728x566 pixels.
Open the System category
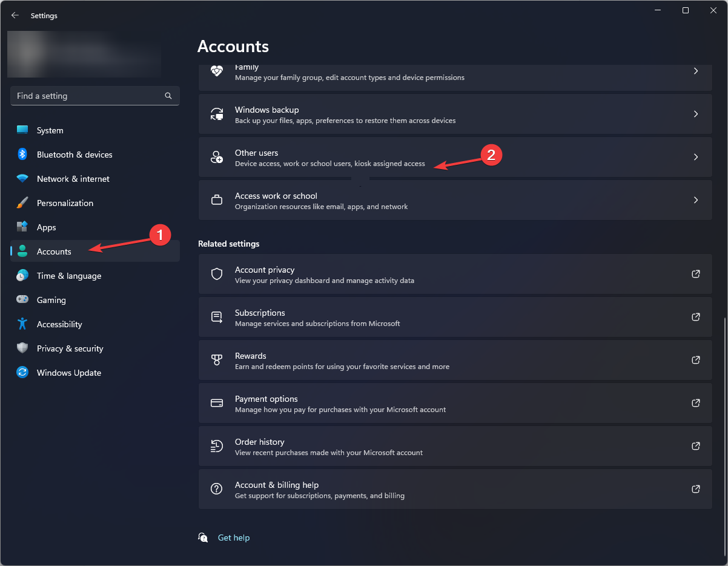pyautogui.click(x=95, y=130)
